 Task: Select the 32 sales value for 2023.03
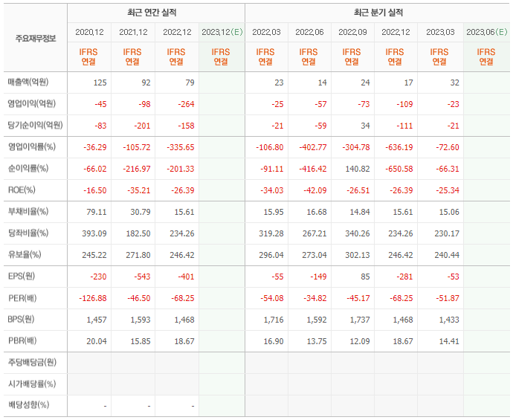455,83
